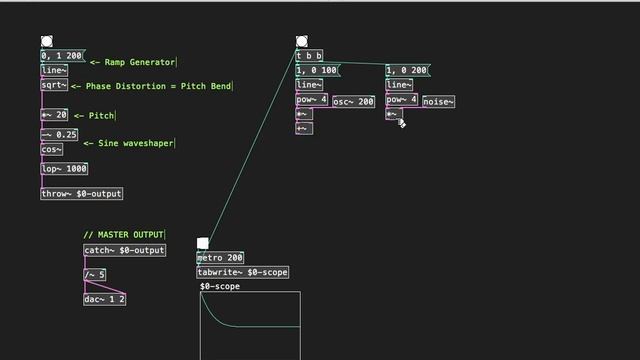
Task: Select the t b b trigger object
Action: point(309,56)
